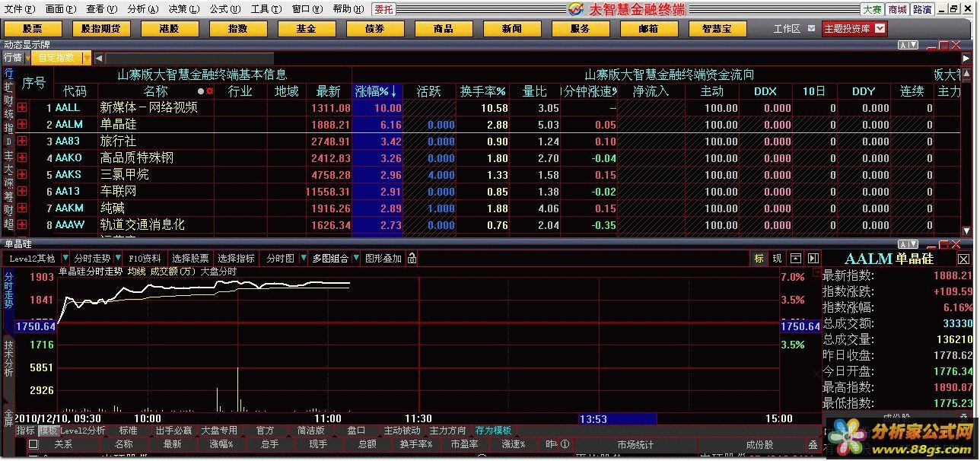Click the 选择股票 toolbar button
The image size is (980, 461).
(190, 259)
